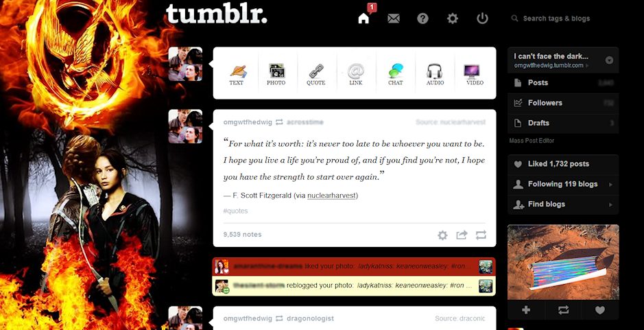The width and height of the screenshot is (644, 330).
Task: Open photo thumbnail on reblogged notification
Action: (486, 285)
